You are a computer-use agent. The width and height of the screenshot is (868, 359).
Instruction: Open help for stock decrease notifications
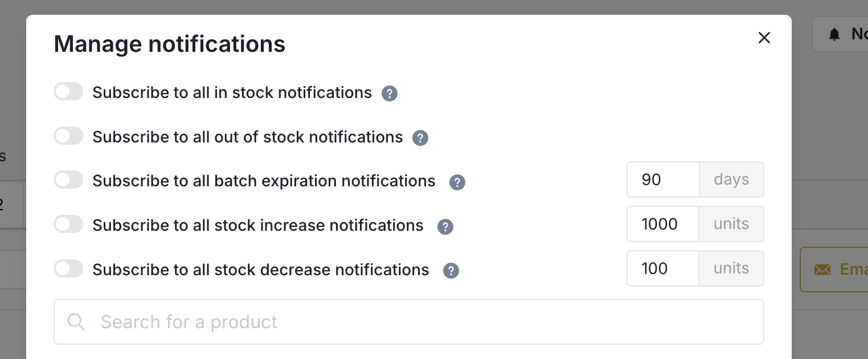[x=451, y=271]
